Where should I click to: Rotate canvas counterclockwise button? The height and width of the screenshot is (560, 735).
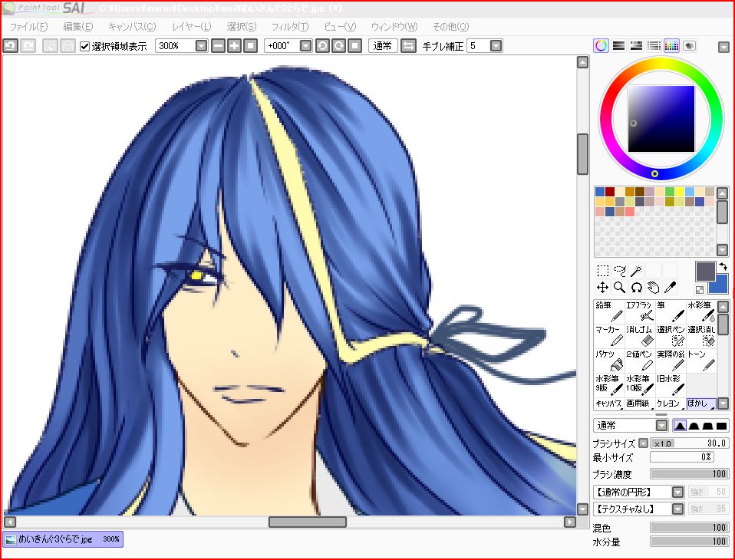[x=322, y=46]
